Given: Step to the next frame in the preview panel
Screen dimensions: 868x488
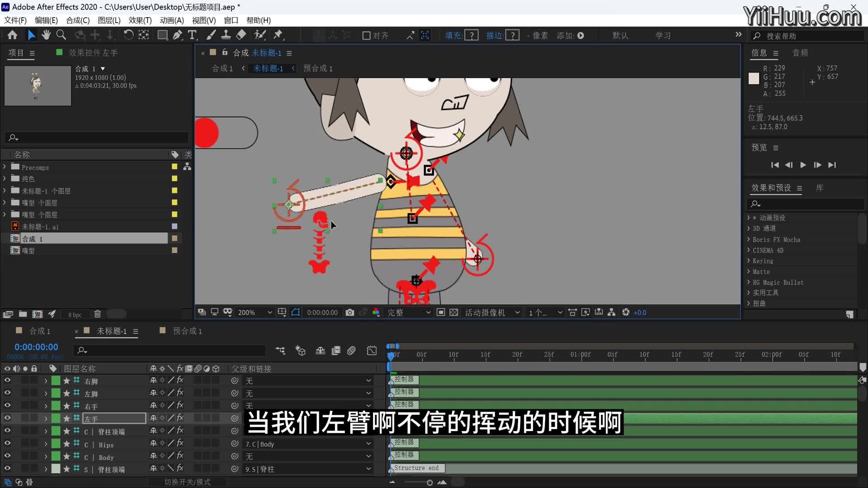Looking at the screenshot, I should tap(817, 165).
